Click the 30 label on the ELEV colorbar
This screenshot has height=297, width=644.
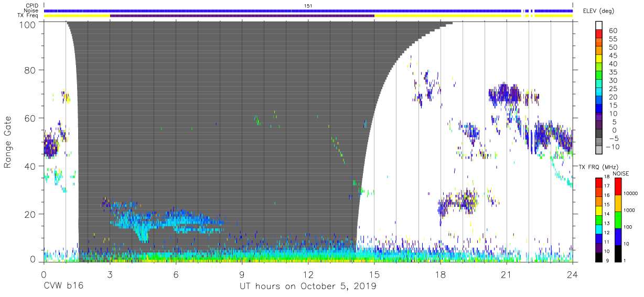[x=613, y=80]
